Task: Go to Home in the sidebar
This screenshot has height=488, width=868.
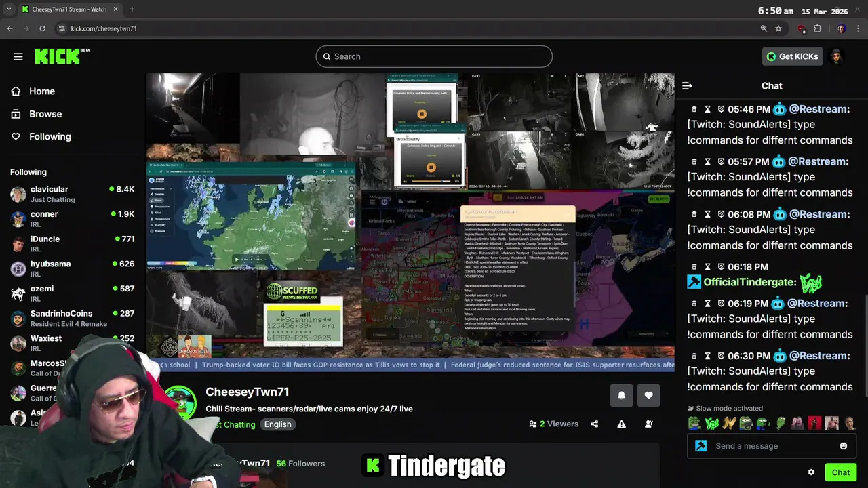Action: point(42,91)
